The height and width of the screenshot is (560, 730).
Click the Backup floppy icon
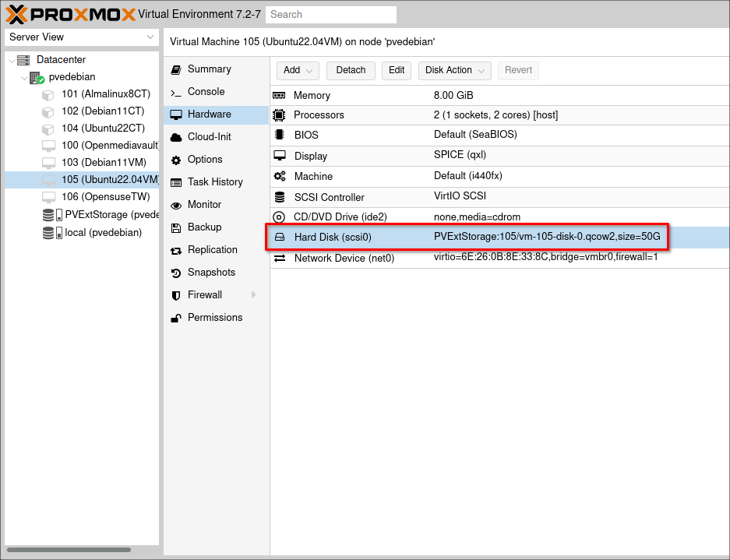pos(176,227)
